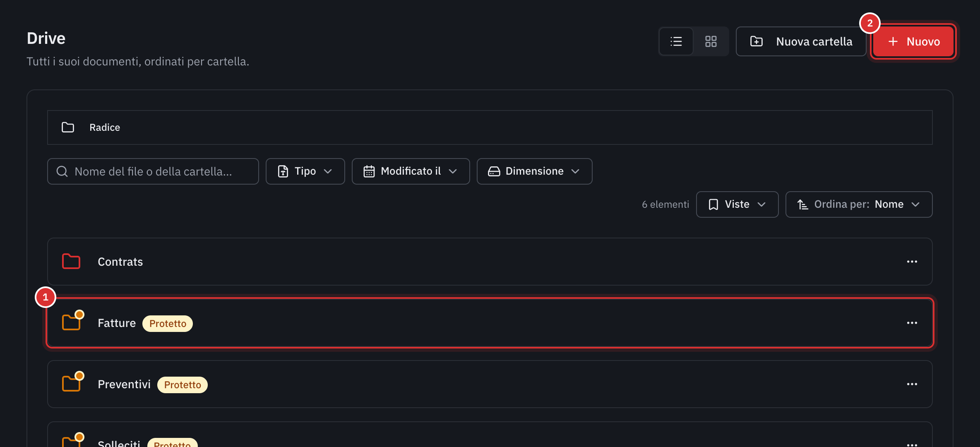Click the sort ascending icon
This screenshot has height=447, width=980.
[803, 204]
